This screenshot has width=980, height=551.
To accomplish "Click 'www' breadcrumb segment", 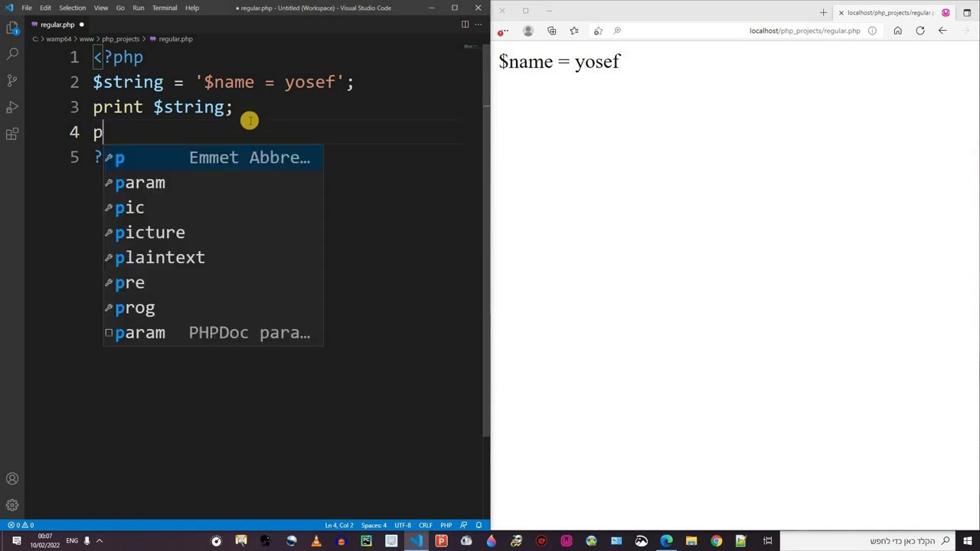I will 86,39.
